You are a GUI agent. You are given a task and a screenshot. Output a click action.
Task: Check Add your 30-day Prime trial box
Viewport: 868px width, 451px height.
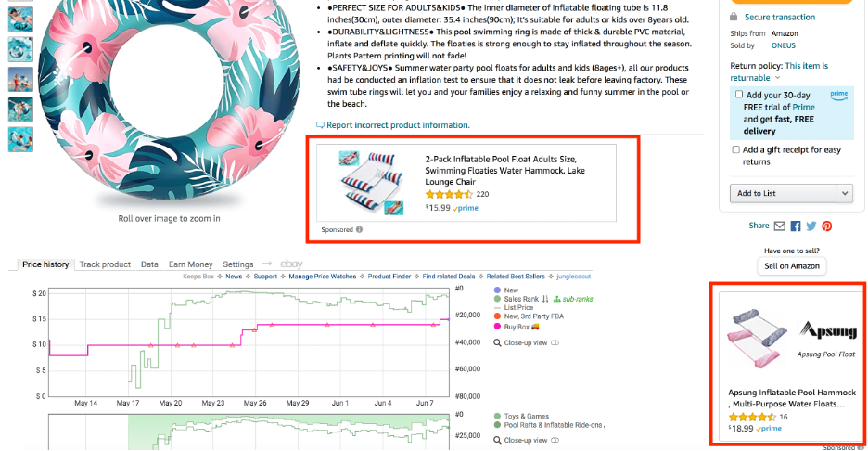(739, 95)
